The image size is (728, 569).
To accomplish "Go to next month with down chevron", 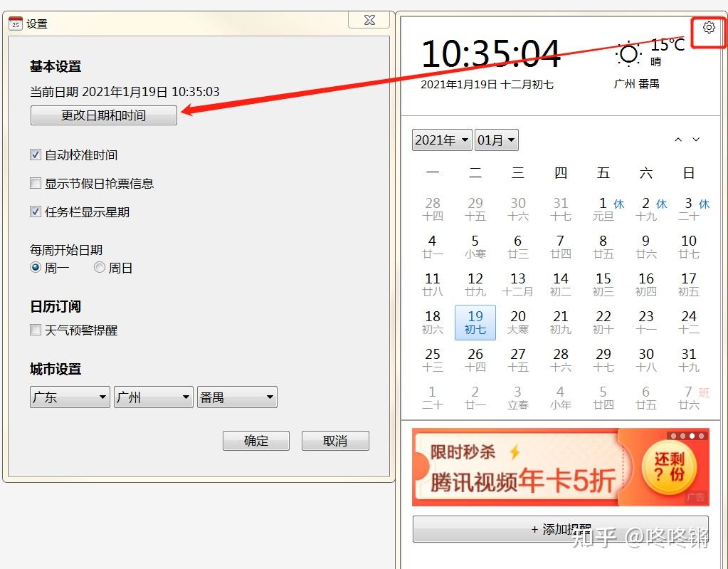I will pyautogui.click(x=696, y=140).
